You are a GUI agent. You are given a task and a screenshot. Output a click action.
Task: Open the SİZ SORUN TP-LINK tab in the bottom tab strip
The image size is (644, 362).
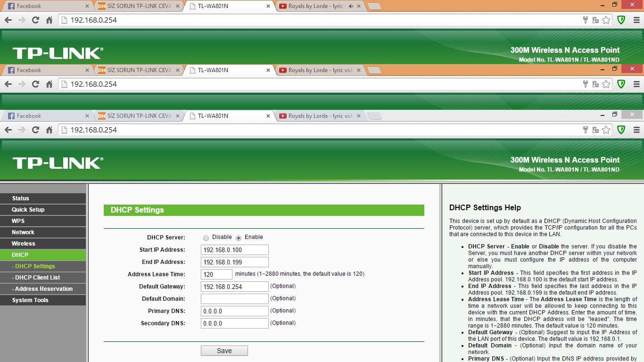coord(138,116)
